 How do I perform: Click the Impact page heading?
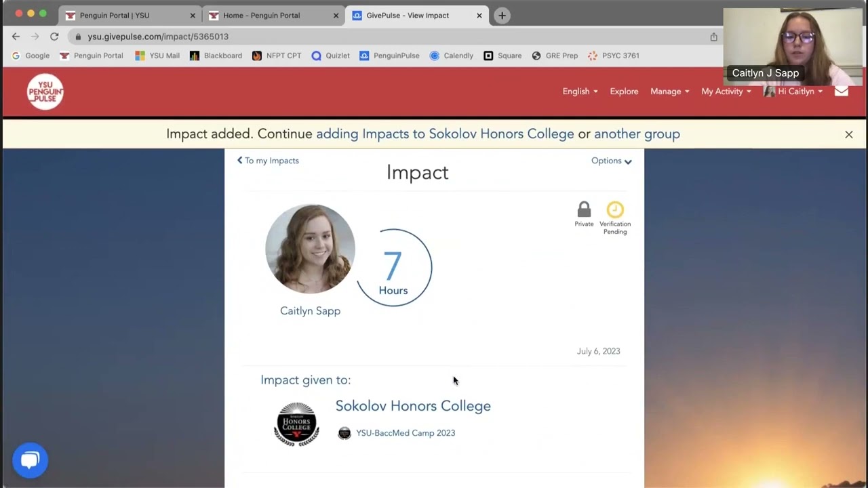pos(418,172)
